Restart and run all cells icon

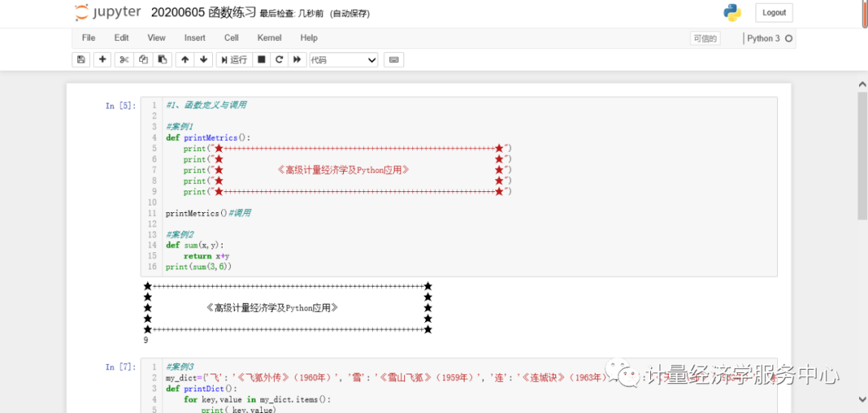(x=297, y=59)
